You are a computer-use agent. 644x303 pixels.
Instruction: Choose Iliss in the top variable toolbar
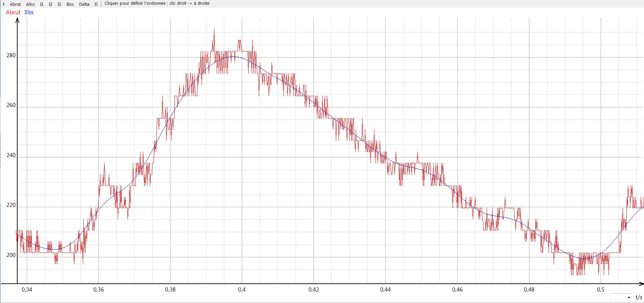pos(70,4)
